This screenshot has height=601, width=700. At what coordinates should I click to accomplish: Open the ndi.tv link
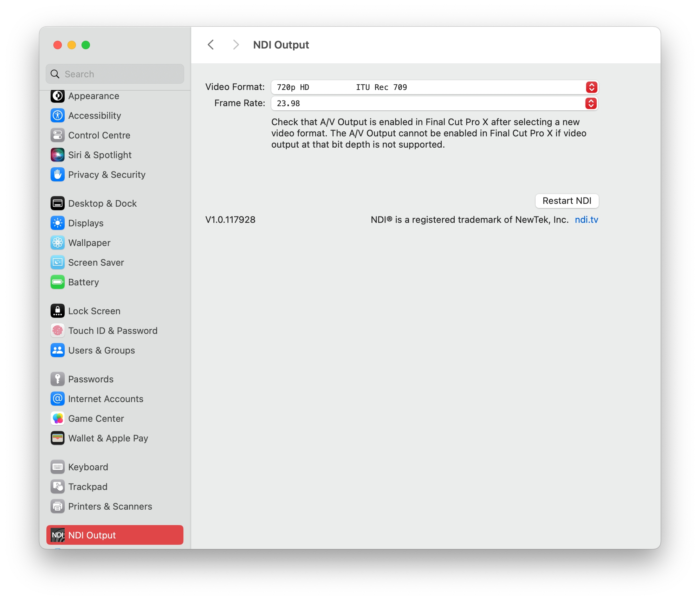point(586,220)
